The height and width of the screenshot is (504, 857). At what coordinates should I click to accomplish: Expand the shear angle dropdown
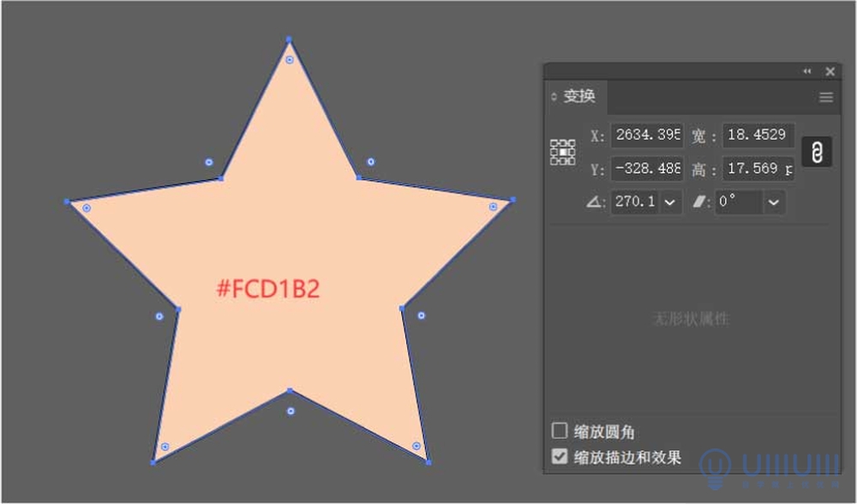773,202
